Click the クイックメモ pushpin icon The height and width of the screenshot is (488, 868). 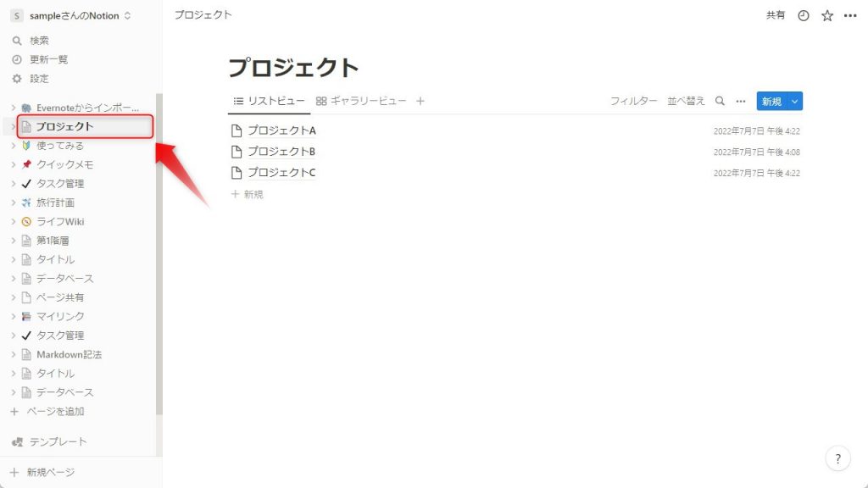(x=26, y=164)
